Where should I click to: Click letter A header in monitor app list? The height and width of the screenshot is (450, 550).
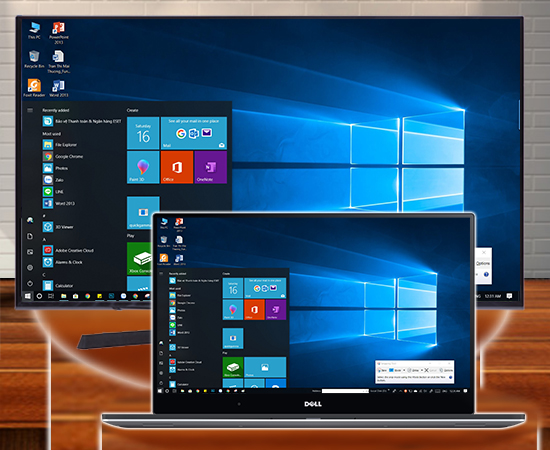(x=44, y=239)
